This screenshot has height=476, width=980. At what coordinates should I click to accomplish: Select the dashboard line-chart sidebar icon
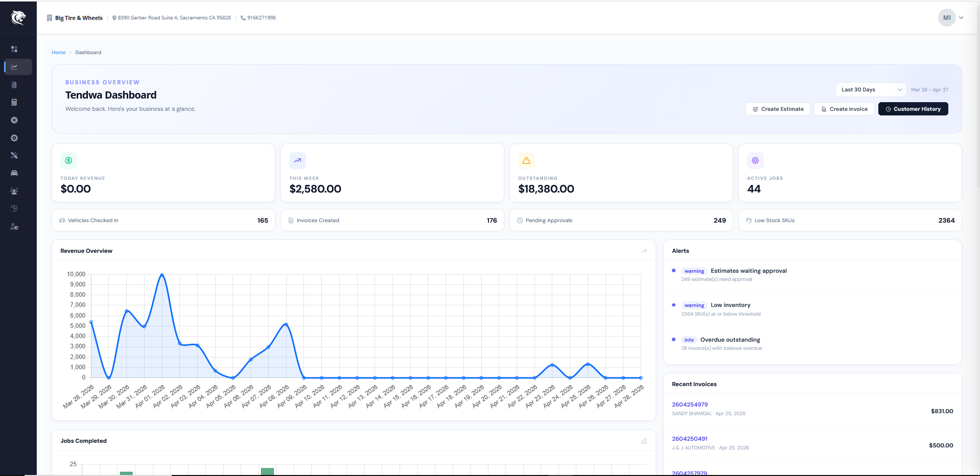click(x=14, y=67)
